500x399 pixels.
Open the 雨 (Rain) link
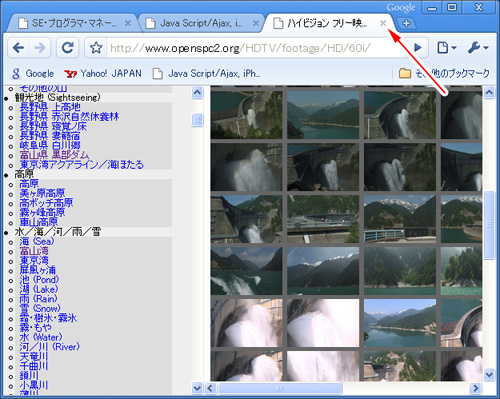[x=38, y=299]
